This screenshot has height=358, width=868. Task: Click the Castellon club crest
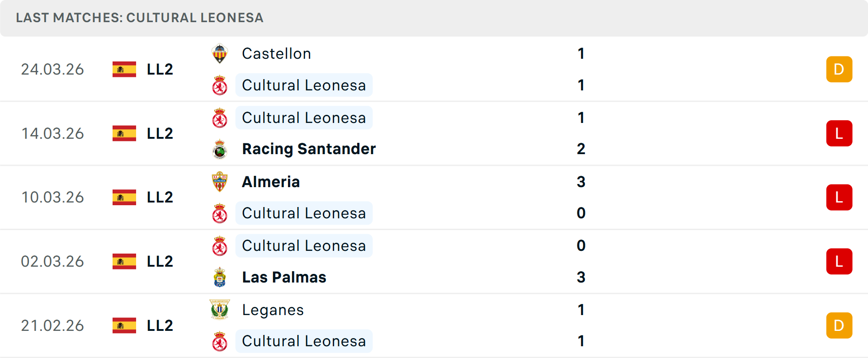point(220,53)
